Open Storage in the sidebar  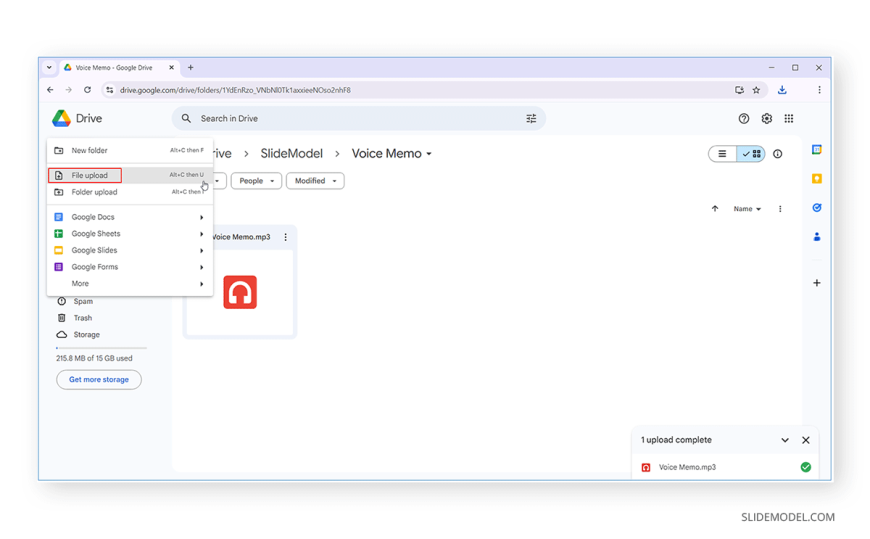coord(87,335)
